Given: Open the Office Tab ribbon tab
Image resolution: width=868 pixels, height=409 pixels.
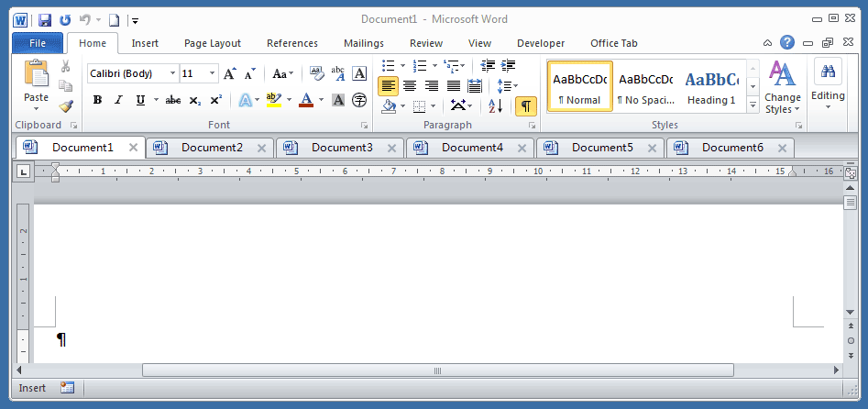Looking at the screenshot, I should coord(614,43).
